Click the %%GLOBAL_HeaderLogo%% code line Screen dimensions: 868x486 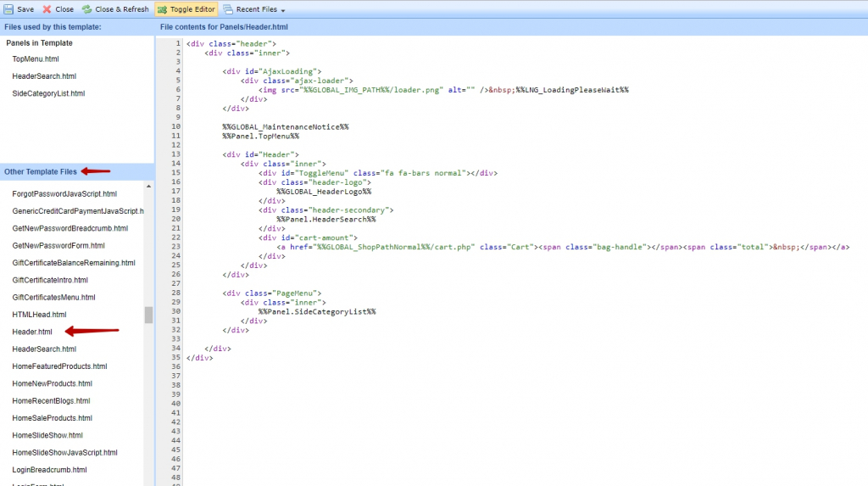pyautogui.click(x=324, y=192)
